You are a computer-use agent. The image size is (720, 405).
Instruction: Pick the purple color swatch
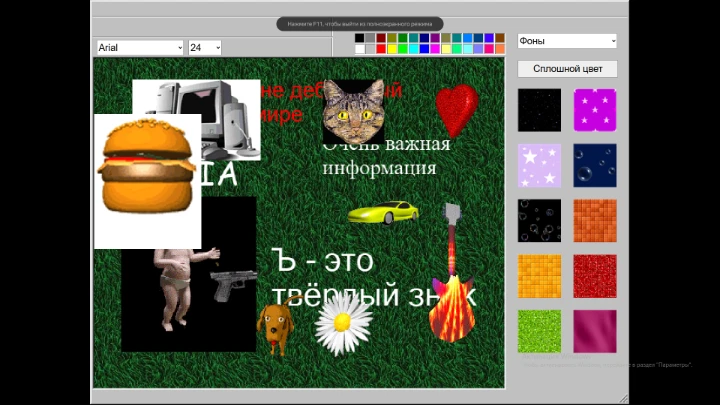click(435, 38)
